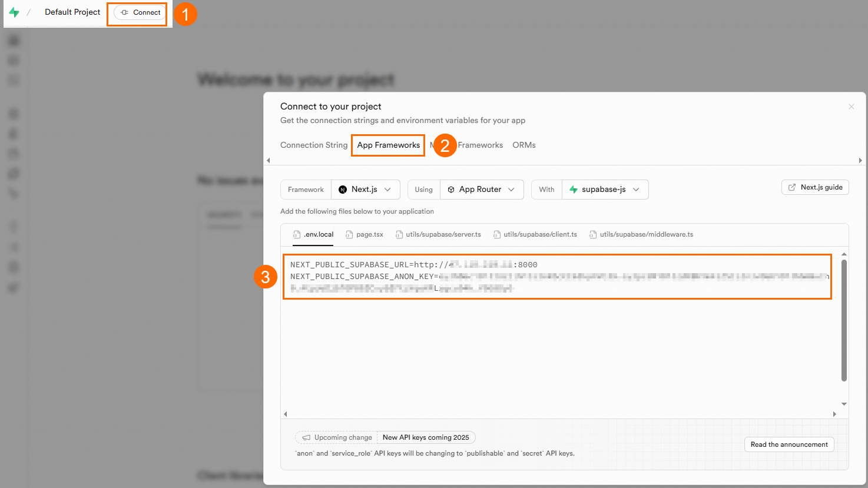Screen dimensions: 868x488
Task: Click the code panel vertical scrollbar thumb
Action: coord(844,320)
